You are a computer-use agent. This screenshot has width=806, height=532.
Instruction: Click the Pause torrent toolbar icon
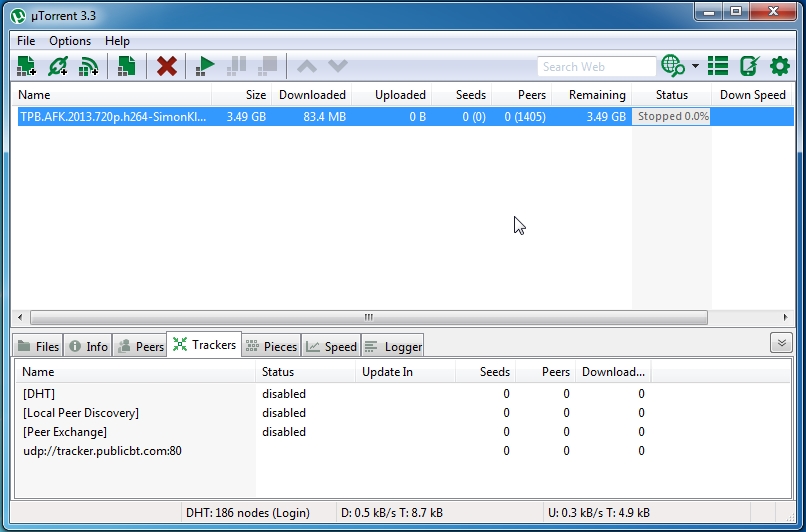pos(236,66)
